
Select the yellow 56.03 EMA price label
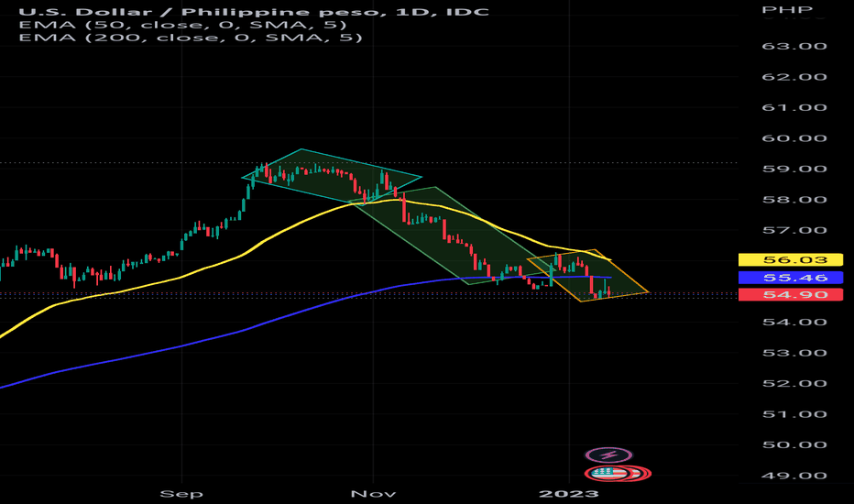coord(790,260)
